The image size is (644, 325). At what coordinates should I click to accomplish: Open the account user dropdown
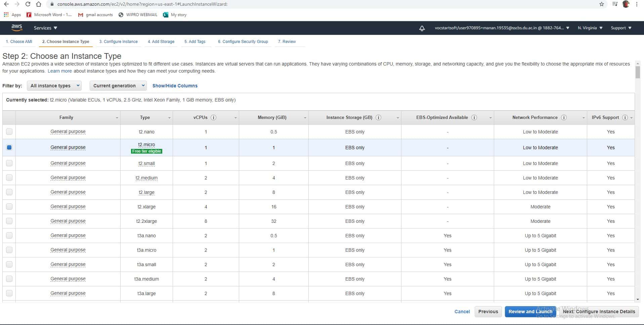[502, 28]
